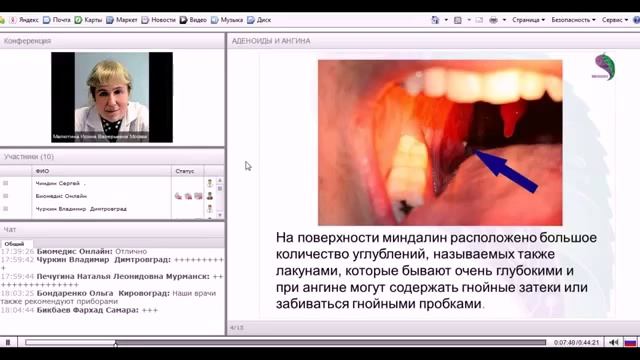This screenshot has height=360, width=640.
Task: Click the user avatar icon for Чиндин Сергей
Action: point(210,183)
